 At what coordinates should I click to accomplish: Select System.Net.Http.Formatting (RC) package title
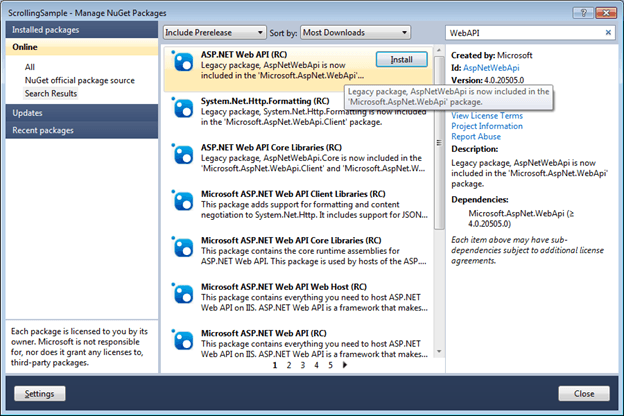tap(265, 101)
